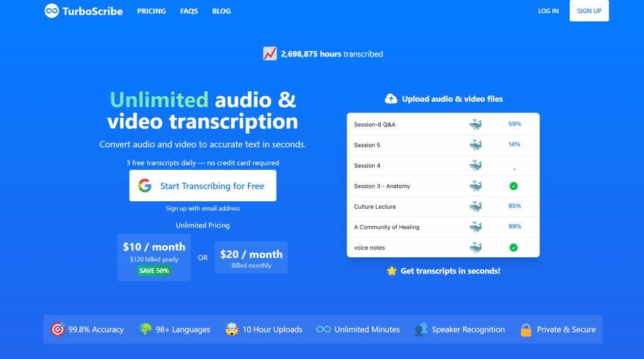This screenshot has width=644, height=359.
Task: Click the green checkmark for Session 3 - Anatomy
Action: (x=514, y=186)
